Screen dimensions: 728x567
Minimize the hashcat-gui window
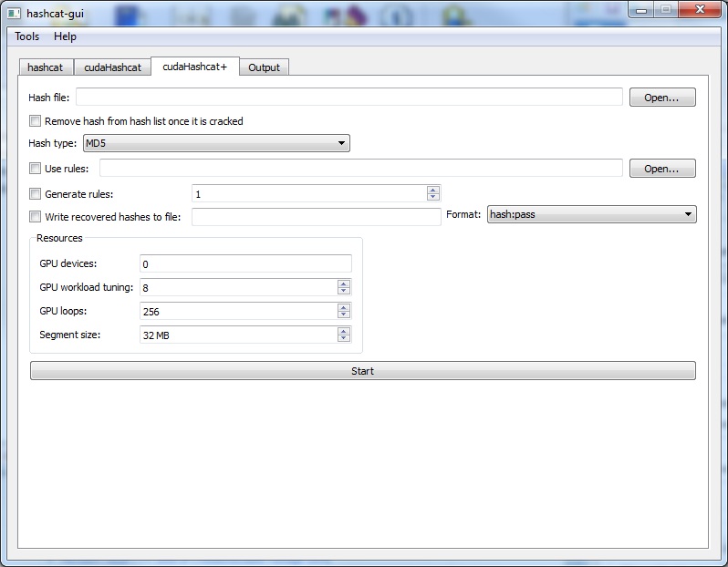pyautogui.click(x=641, y=10)
